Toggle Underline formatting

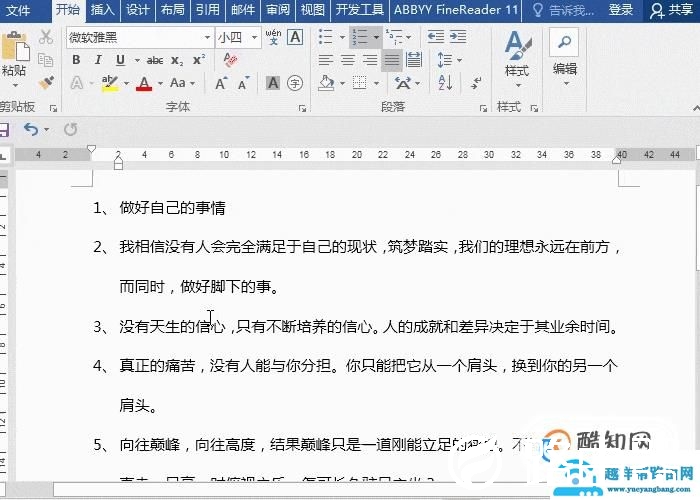point(120,60)
